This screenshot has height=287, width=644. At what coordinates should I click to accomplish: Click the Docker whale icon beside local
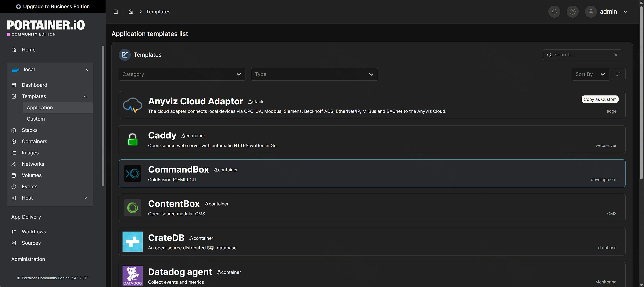click(16, 70)
